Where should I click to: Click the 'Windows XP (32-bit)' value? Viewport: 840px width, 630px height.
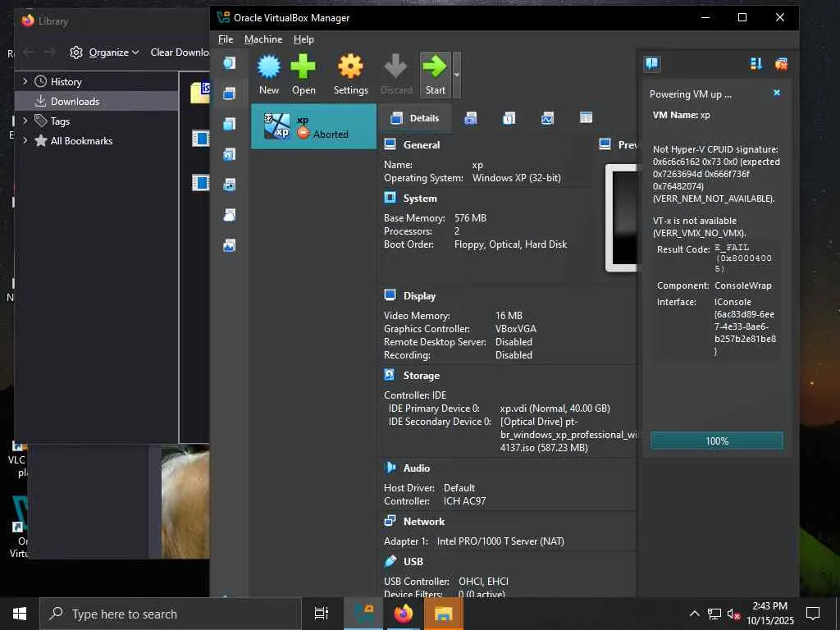point(517,178)
